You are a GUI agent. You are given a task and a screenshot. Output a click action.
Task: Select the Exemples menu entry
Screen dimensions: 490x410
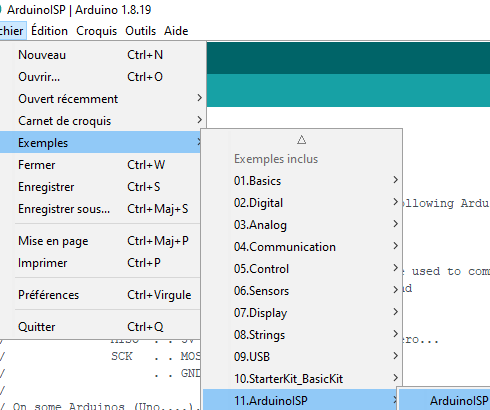(101, 143)
